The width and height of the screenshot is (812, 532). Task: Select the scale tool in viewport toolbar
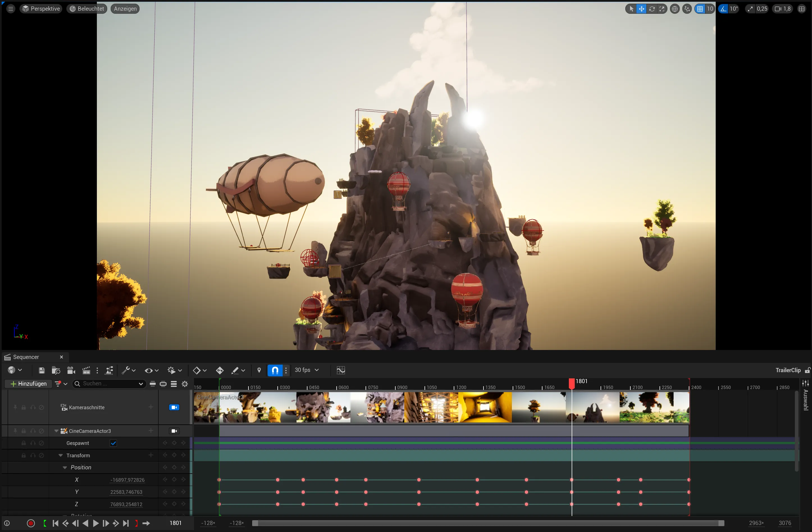coord(662,9)
